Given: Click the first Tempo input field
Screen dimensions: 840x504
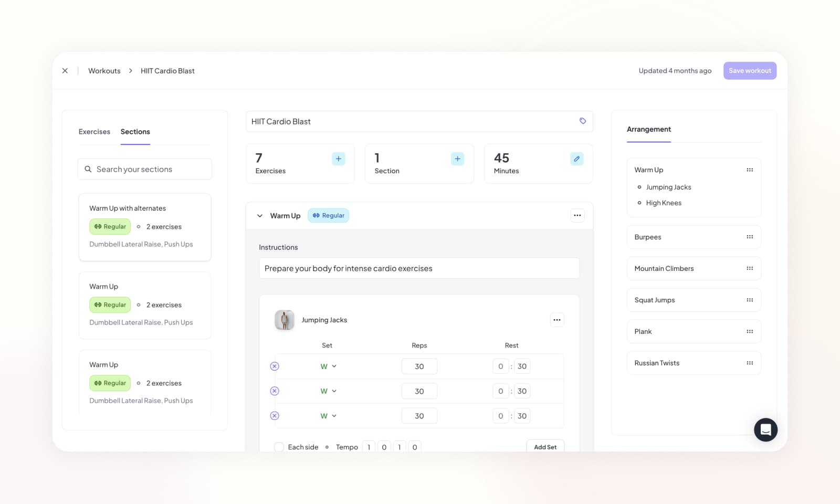Looking at the screenshot, I should tap(369, 447).
